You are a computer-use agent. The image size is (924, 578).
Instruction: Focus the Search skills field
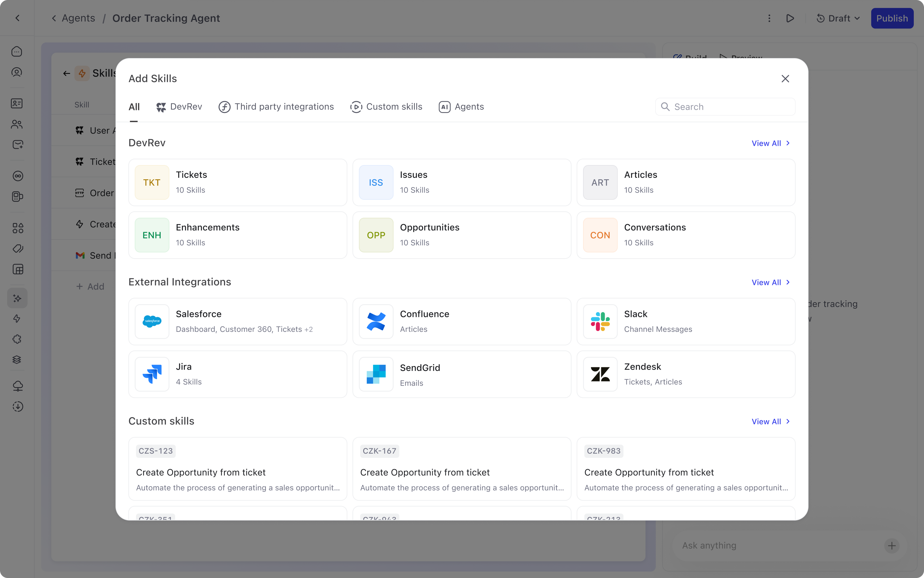[725, 107]
